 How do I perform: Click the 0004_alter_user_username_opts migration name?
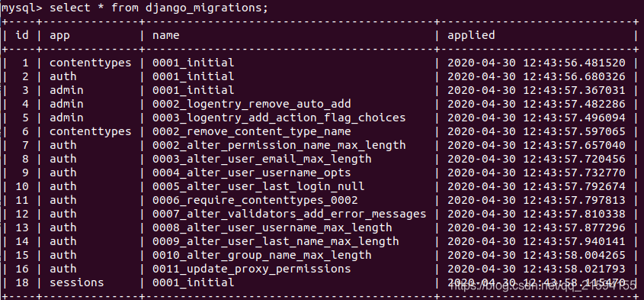[252, 173]
